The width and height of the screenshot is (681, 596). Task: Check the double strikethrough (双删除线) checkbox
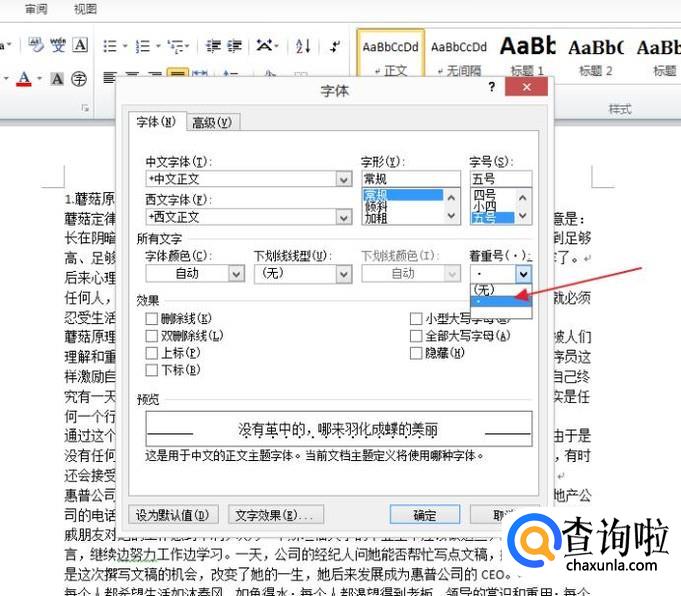[x=151, y=336]
